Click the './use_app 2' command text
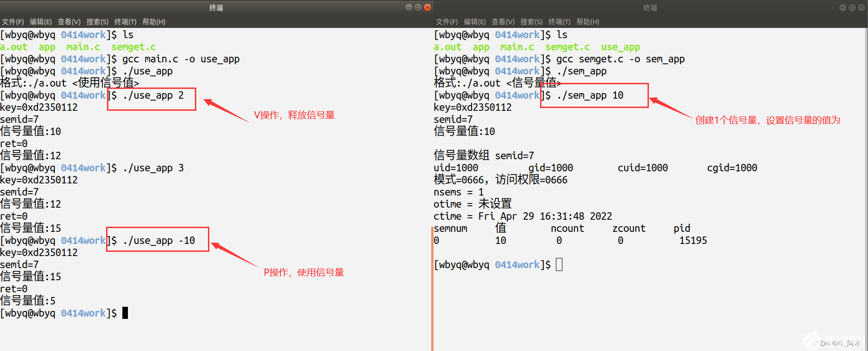Viewport: 868px width, 351px height. (154, 95)
